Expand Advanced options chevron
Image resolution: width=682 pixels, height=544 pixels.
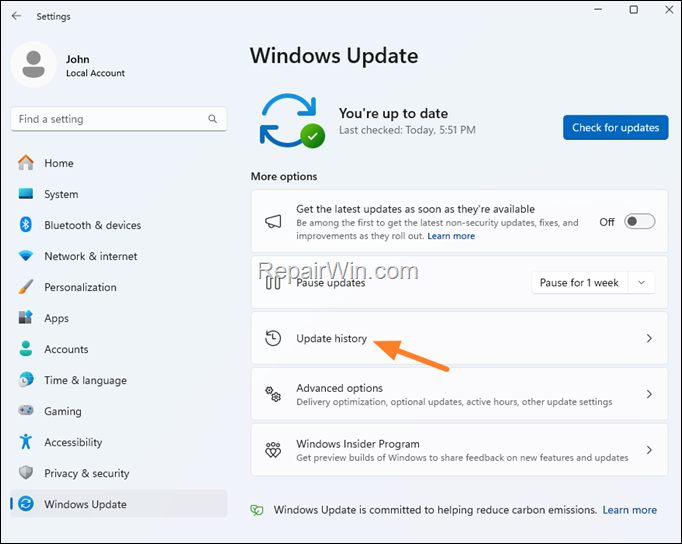tap(649, 394)
